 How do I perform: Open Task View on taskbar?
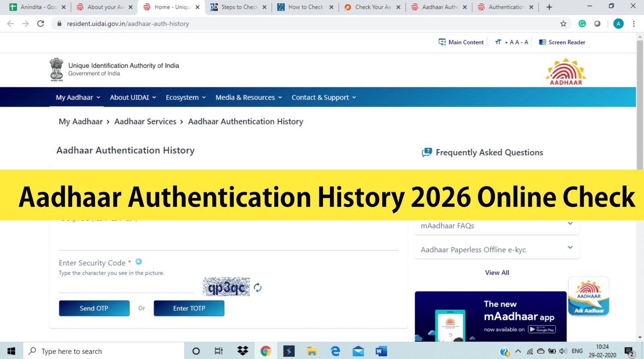pos(219,351)
